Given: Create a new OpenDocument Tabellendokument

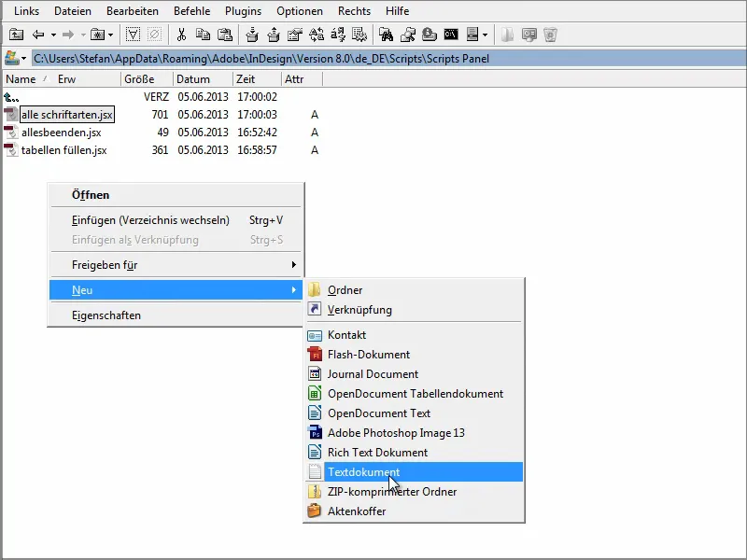Looking at the screenshot, I should coord(414,393).
